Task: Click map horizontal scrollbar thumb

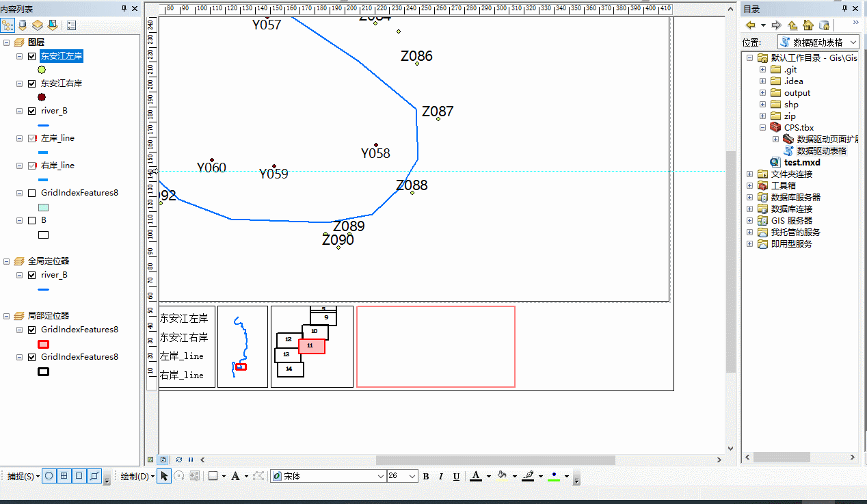Action: (x=495, y=460)
